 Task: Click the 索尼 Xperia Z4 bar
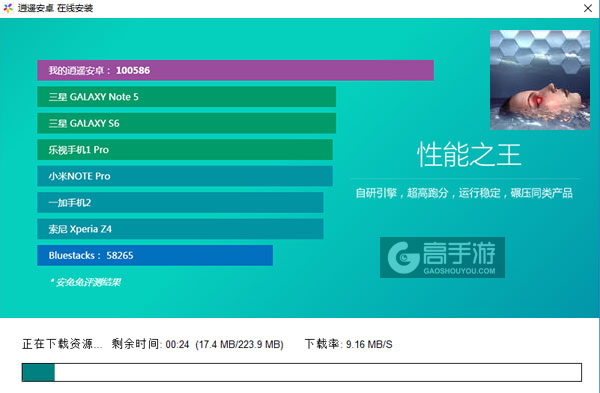coord(180,229)
